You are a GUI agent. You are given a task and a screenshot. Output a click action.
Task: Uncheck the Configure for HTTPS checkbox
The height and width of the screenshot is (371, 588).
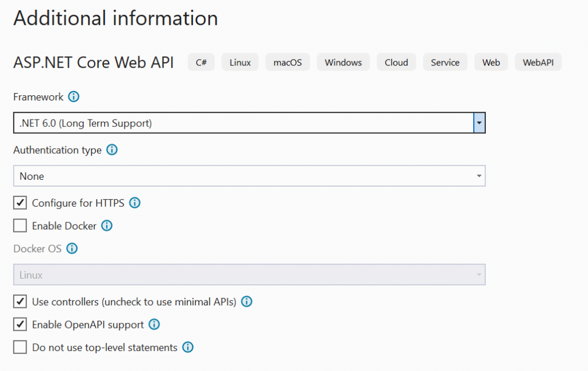(20, 203)
